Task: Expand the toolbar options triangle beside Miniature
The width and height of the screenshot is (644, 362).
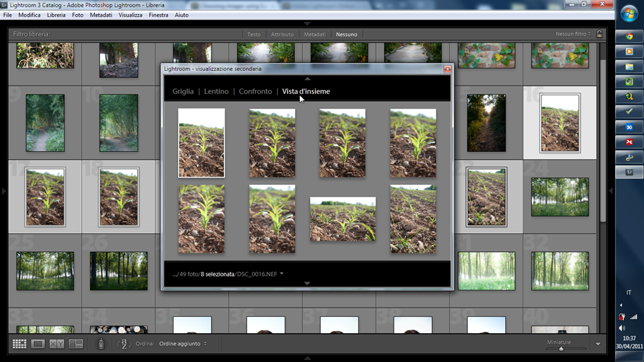Action: 598,344
